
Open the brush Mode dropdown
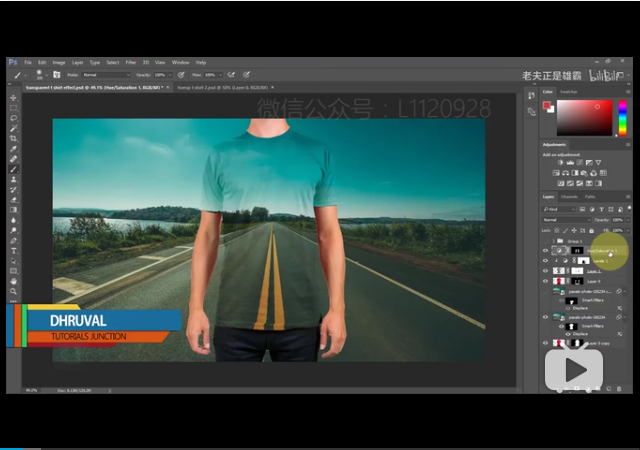pyautogui.click(x=107, y=75)
